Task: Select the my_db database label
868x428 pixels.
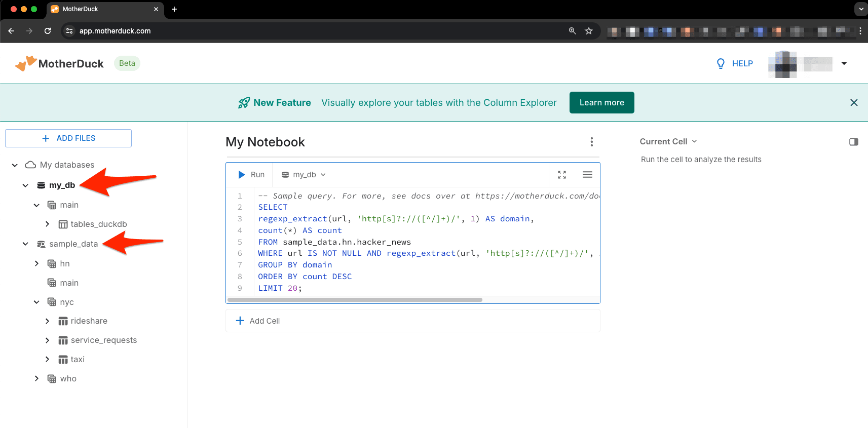Action: (62, 185)
